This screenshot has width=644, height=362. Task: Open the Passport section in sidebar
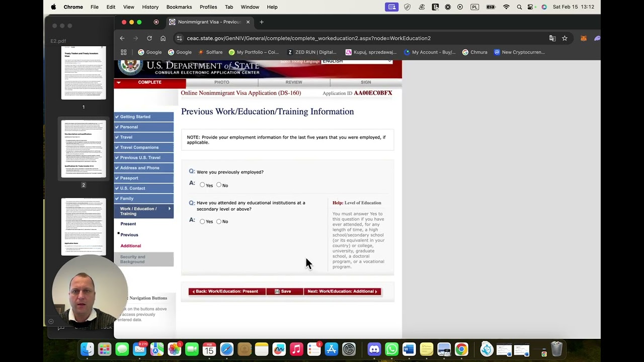tap(144, 178)
